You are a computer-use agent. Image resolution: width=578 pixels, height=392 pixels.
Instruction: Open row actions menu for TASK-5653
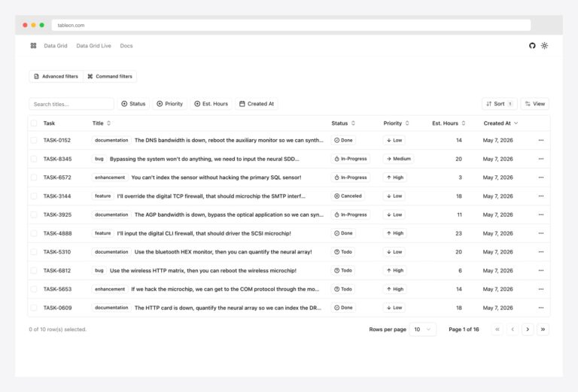[541, 289]
